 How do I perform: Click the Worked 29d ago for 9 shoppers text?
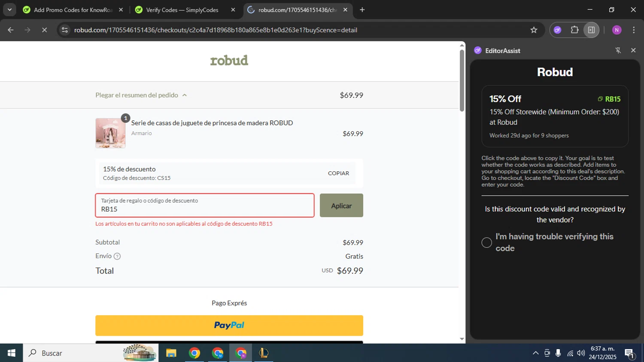[x=529, y=135]
